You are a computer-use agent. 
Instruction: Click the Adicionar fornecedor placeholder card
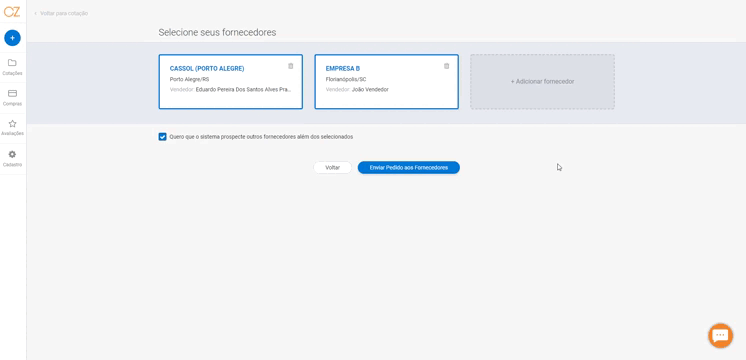click(x=542, y=81)
